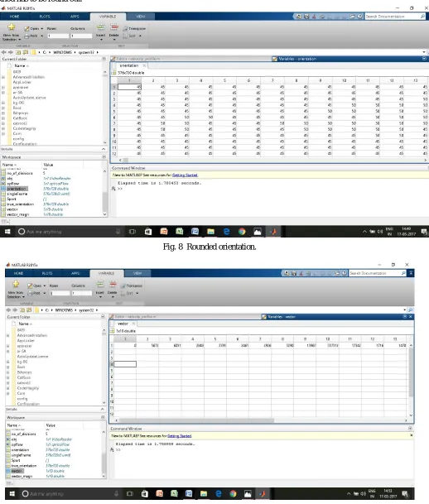429x504 pixels.
Task: Open Workspace panel actions menu in lower window
Action: pos(103,418)
